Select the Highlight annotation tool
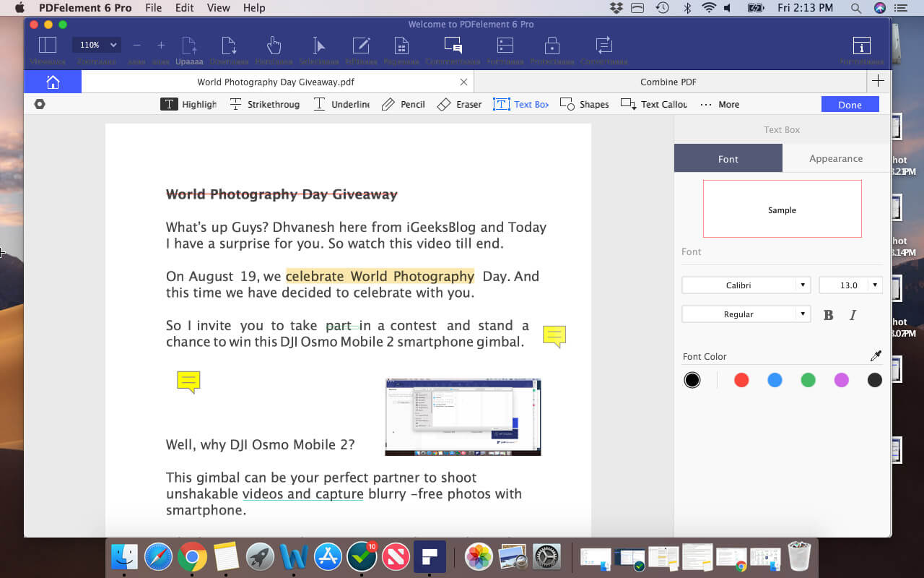The height and width of the screenshot is (578, 924). point(188,104)
